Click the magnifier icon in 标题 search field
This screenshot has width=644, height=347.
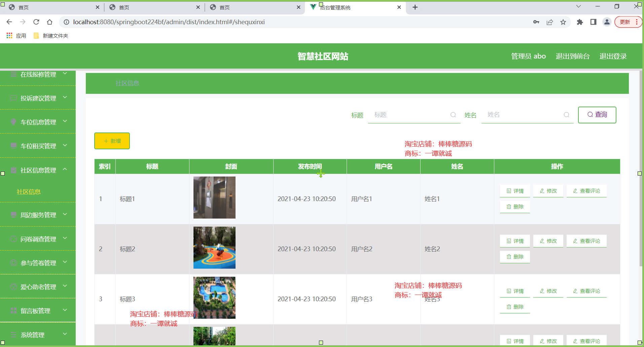(453, 115)
